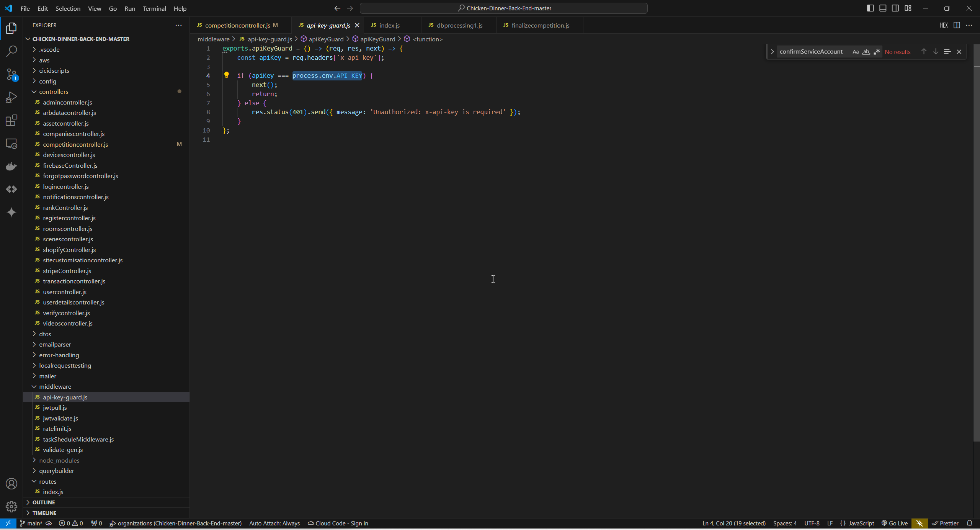Click the lightbulb code action icon
980x530 pixels.
pos(226,75)
